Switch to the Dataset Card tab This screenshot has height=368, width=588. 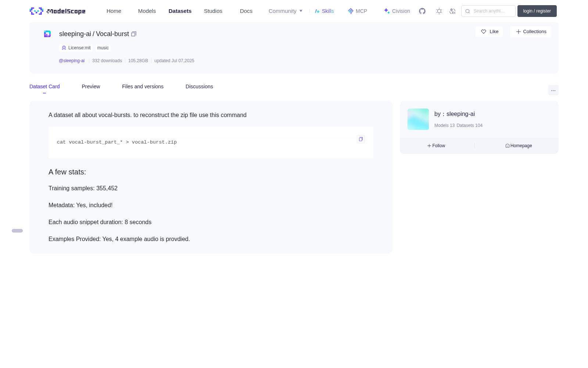[x=44, y=86]
